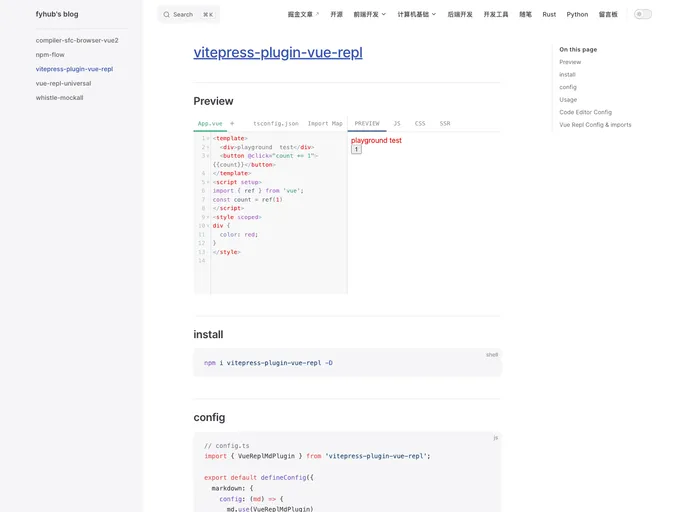Expand the 前端开发 dropdown menu
The width and height of the screenshot is (688, 512).
369,14
